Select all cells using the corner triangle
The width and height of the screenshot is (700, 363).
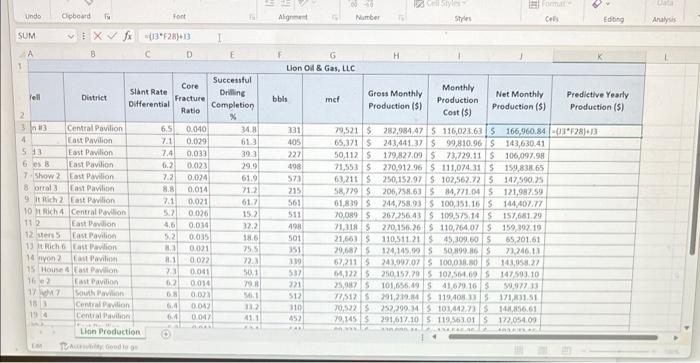pyautogui.click(x=21, y=55)
